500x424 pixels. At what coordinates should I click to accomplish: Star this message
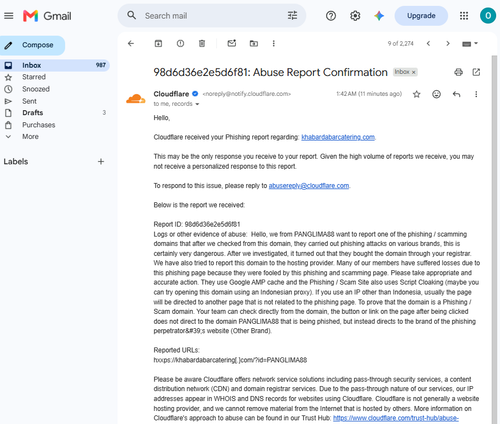pos(417,94)
